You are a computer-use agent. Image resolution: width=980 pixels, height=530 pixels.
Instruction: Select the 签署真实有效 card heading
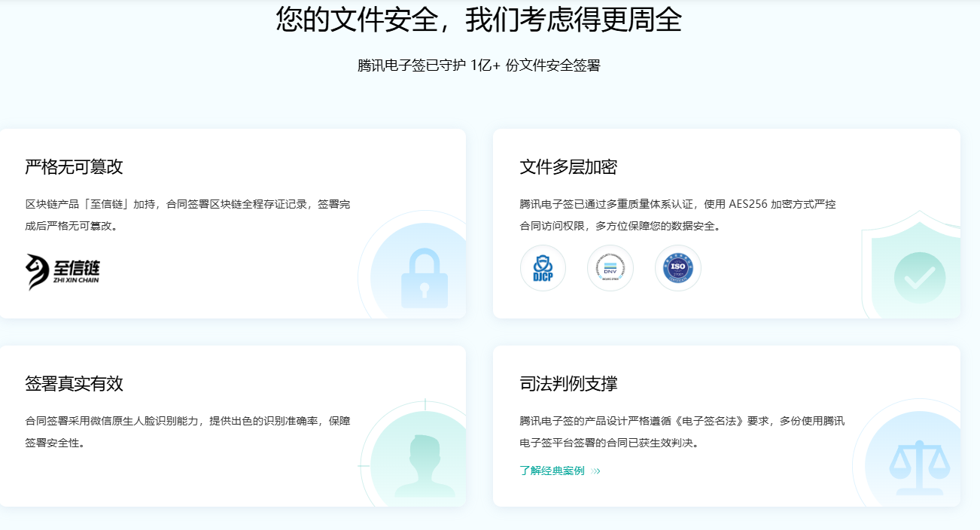point(73,385)
